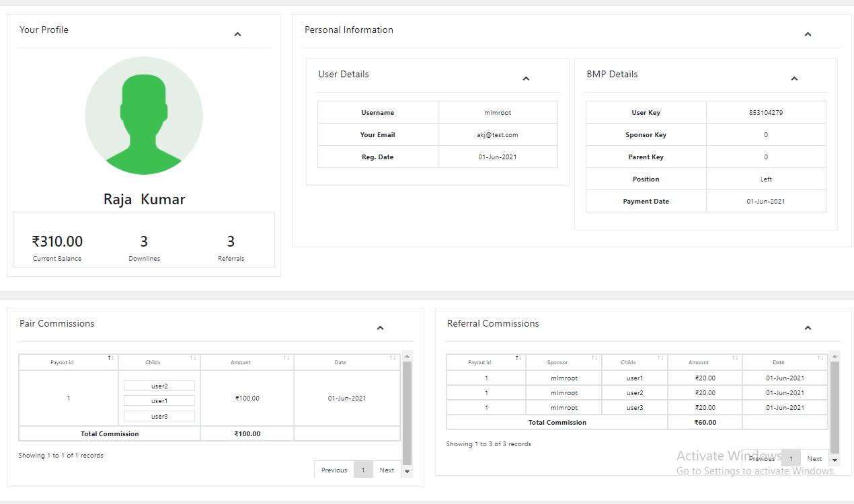Collapse the Referral Commissions panel

point(808,328)
